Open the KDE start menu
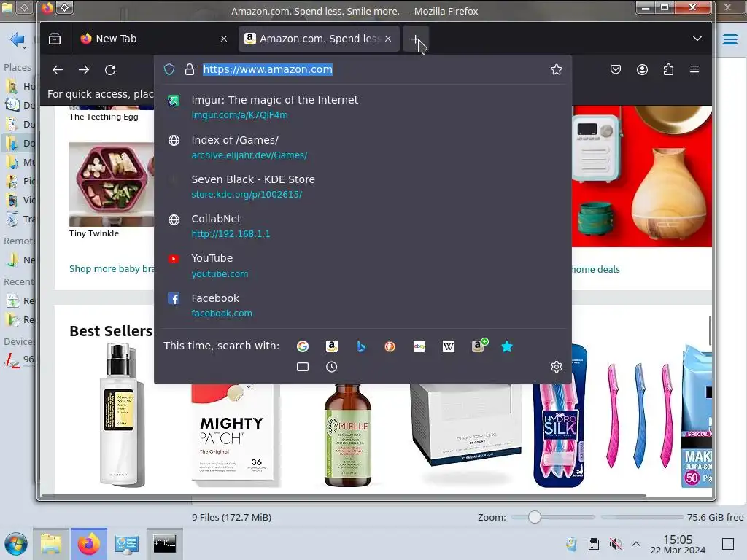Viewport: 747px width, 560px height. pyautogui.click(x=16, y=544)
